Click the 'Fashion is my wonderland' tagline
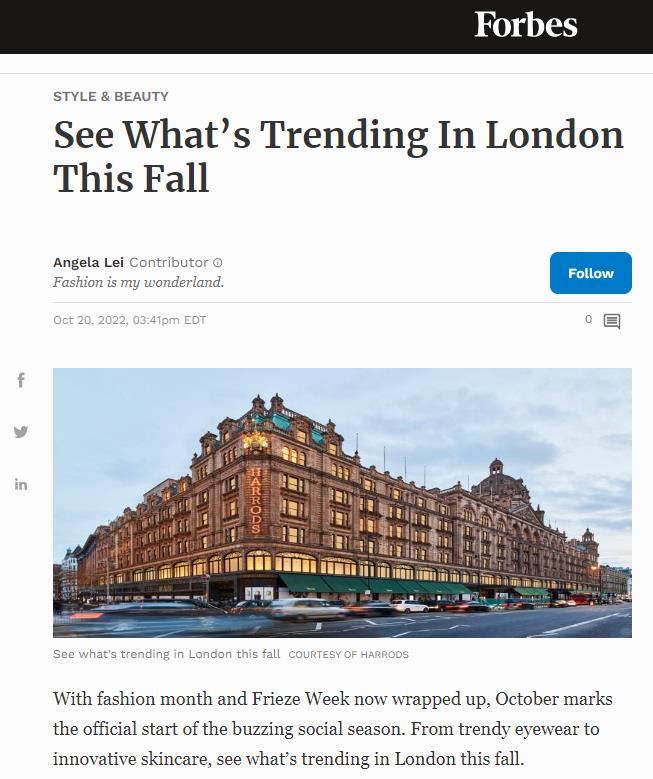The width and height of the screenshot is (653, 779). (x=139, y=282)
